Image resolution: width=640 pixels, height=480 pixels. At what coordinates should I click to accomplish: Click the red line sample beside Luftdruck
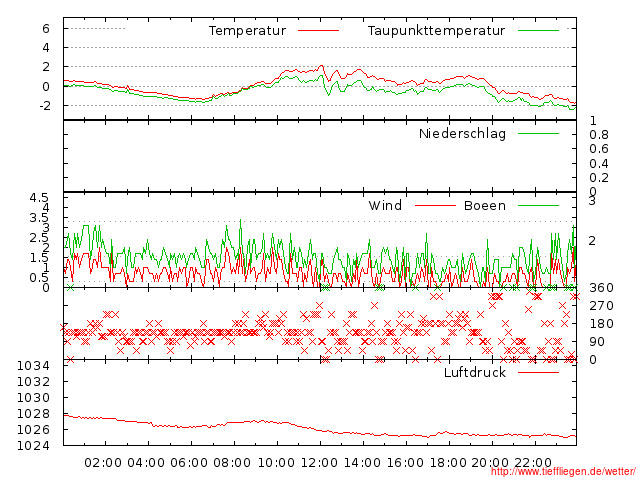(538, 372)
